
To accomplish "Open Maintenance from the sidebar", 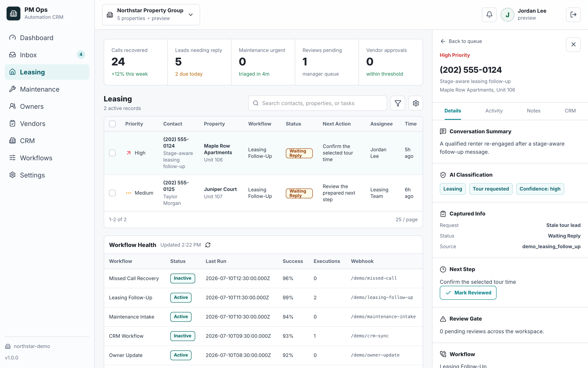I will click(47, 89).
